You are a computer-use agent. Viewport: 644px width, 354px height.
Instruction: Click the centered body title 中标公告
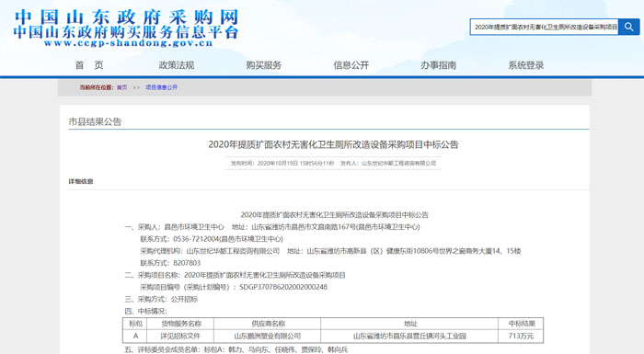[334, 215]
